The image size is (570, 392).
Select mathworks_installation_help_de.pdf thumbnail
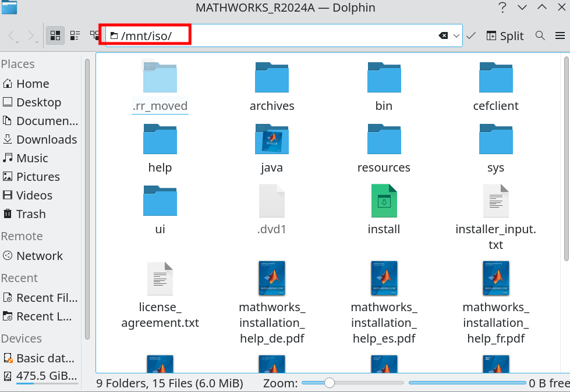tap(272, 278)
